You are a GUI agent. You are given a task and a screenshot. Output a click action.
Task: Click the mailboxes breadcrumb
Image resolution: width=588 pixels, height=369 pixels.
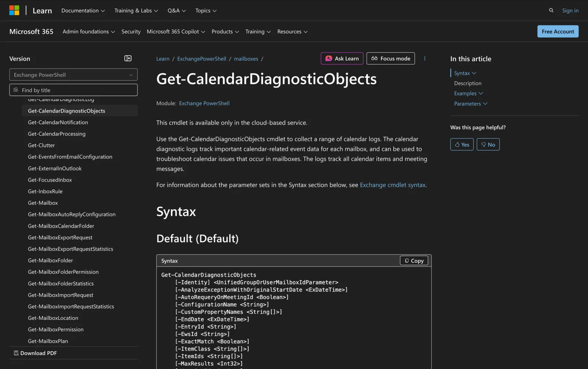tap(246, 59)
